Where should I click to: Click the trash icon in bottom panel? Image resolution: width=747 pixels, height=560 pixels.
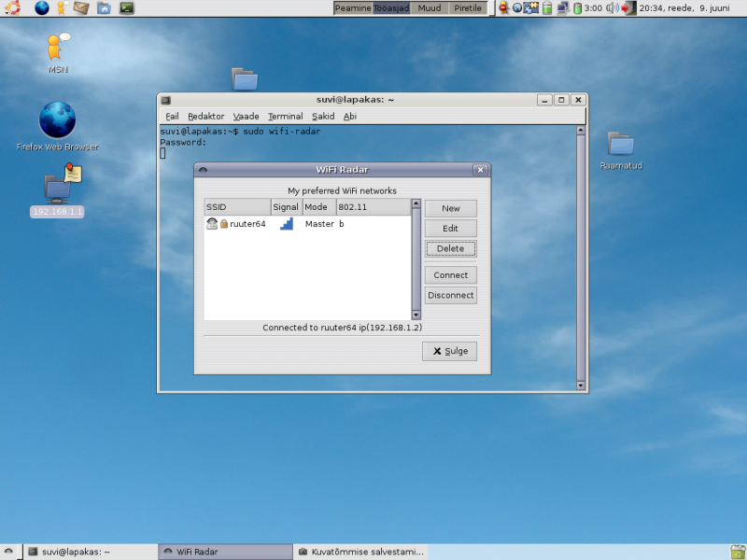point(738,552)
